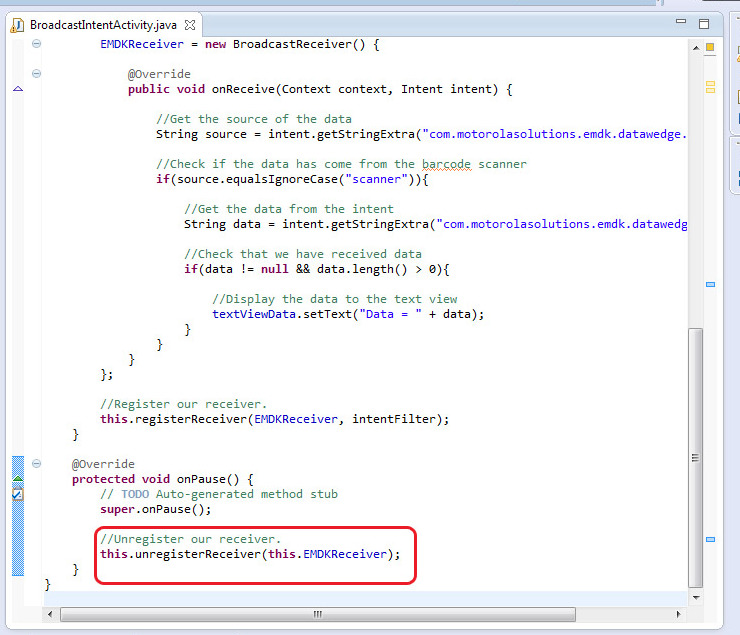This screenshot has height=635, width=740.
Task: Maximize the editor pane
Action: 704,23
